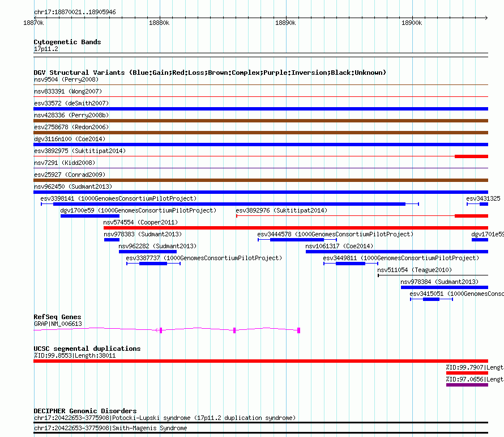
Task: Click the Cytogenetic Bands track title
Action: pyautogui.click(x=67, y=42)
